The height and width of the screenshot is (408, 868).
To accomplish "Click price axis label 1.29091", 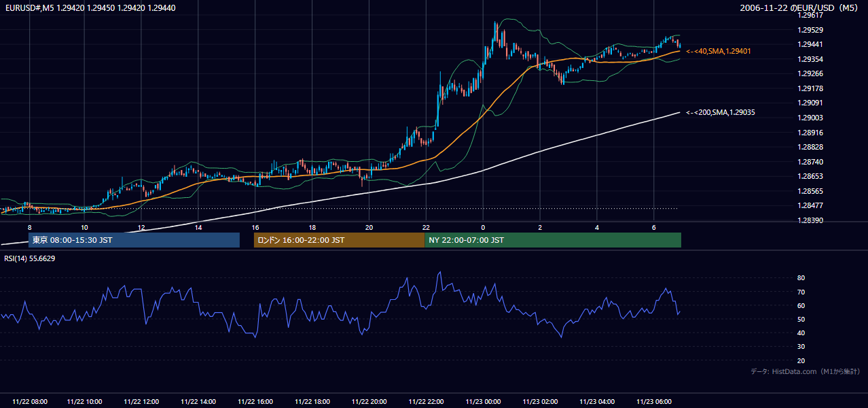I will coord(810,103).
